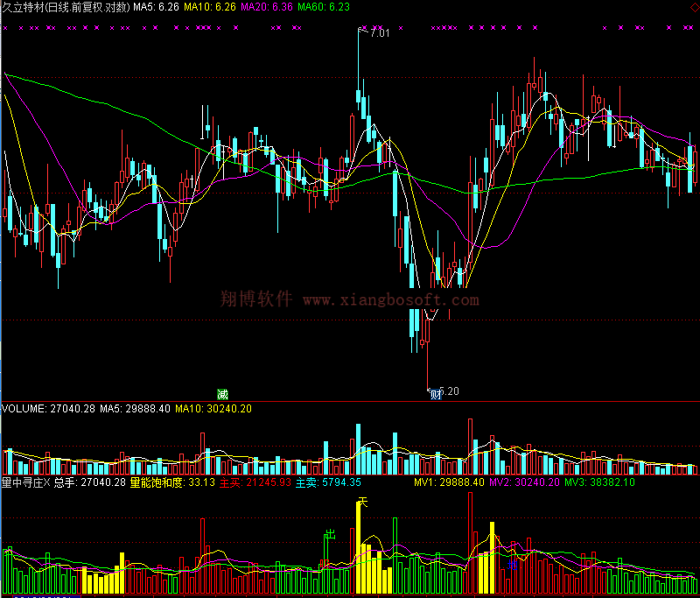
Task: Click the yellow 天 signal marker
Action: point(363,503)
